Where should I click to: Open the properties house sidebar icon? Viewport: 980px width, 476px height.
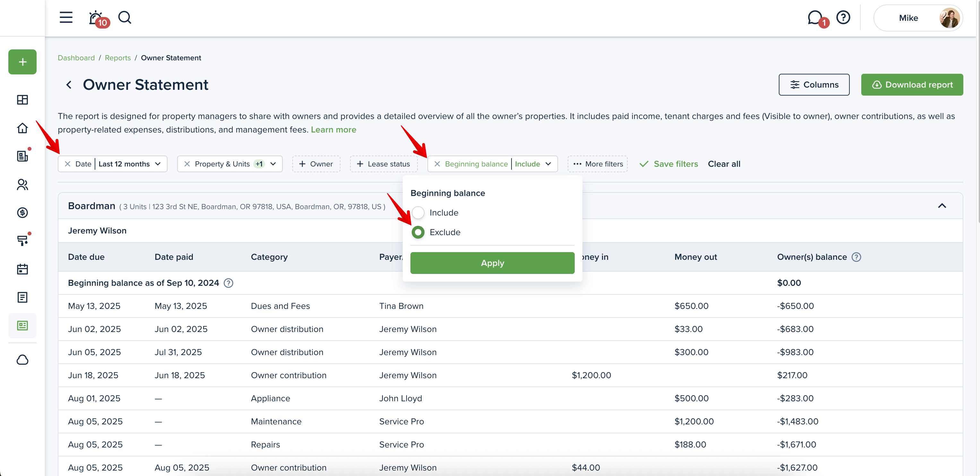coord(22,128)
